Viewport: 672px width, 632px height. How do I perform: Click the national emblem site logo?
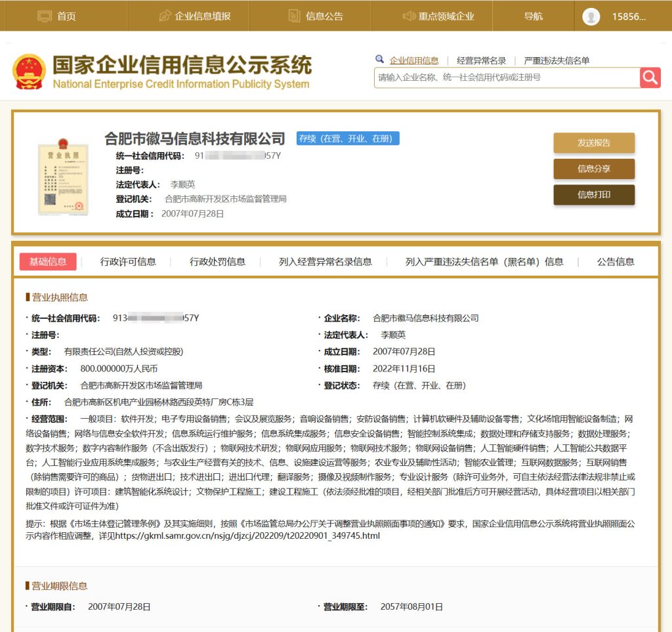tap(30, 72)
